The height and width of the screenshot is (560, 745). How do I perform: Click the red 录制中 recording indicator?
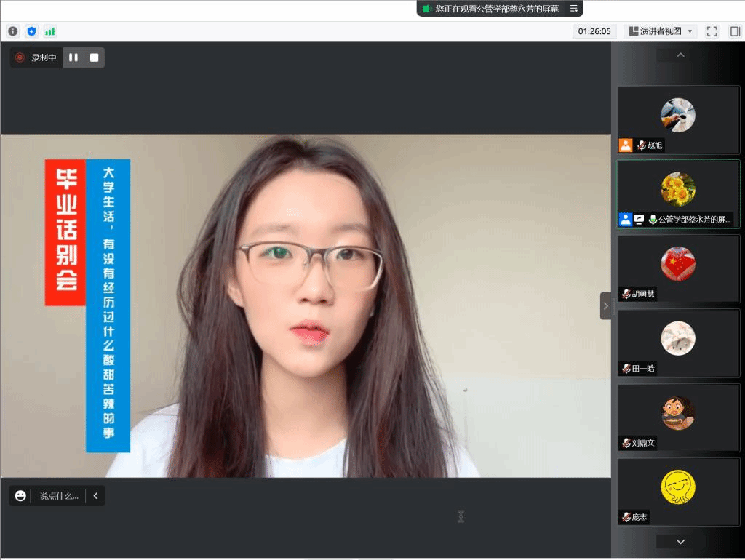36,57
